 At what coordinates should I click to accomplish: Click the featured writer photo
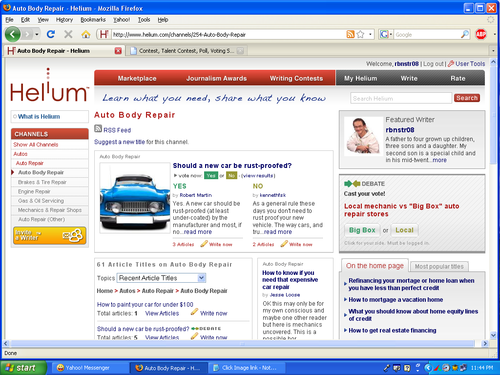click(x=363, y=135)
